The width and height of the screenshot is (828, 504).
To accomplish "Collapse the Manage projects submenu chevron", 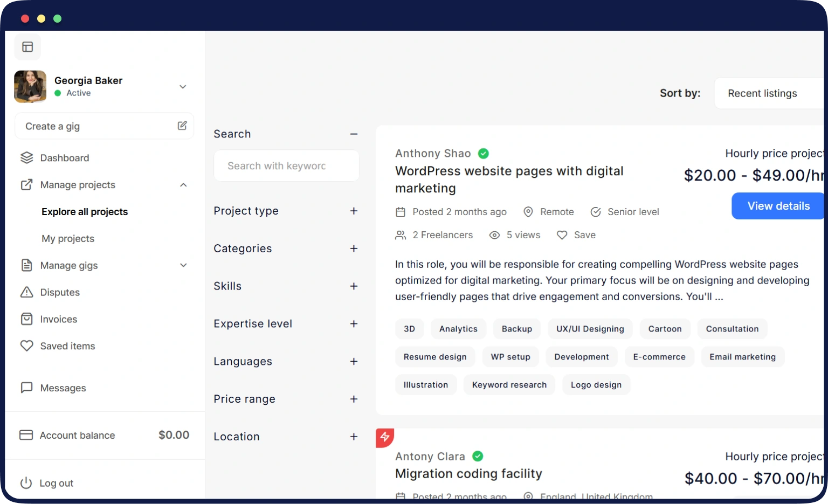I will coord(183,185).
